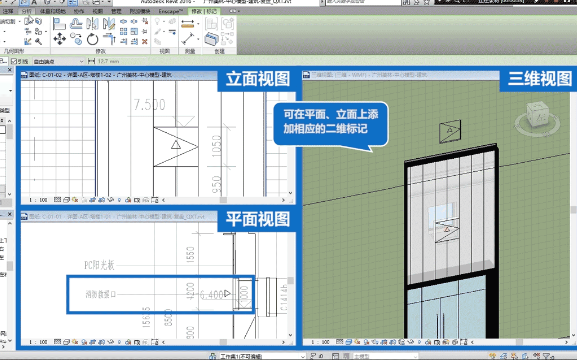This screenshot has width=577, height=361.
Task: Expand Hide in View dropdown arrow
Action: (163, 22)
